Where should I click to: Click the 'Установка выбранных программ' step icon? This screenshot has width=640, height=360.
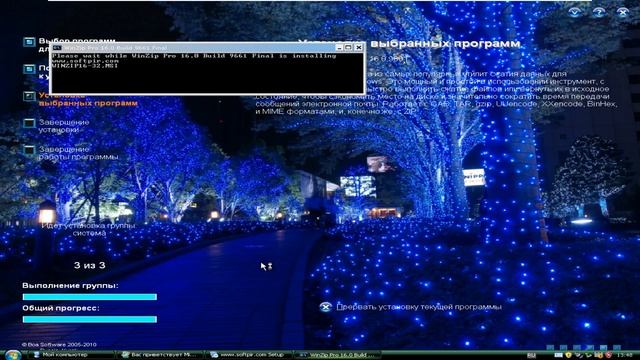29,96
